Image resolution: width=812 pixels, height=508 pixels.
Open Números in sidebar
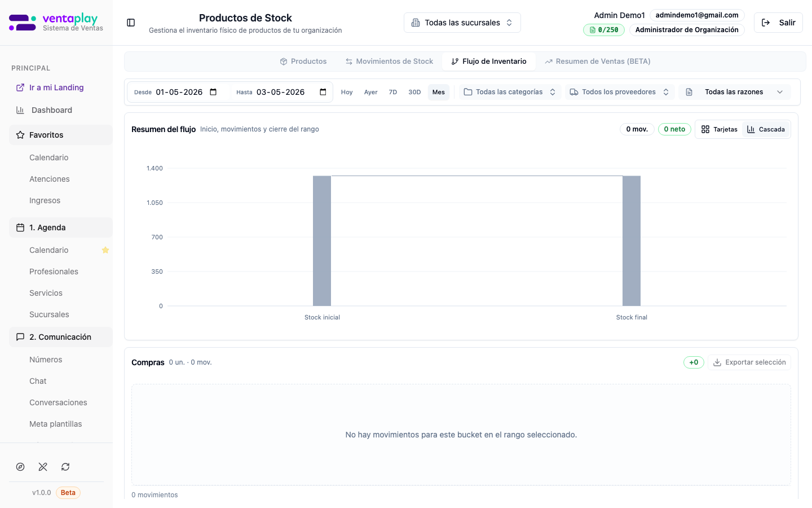46,360
